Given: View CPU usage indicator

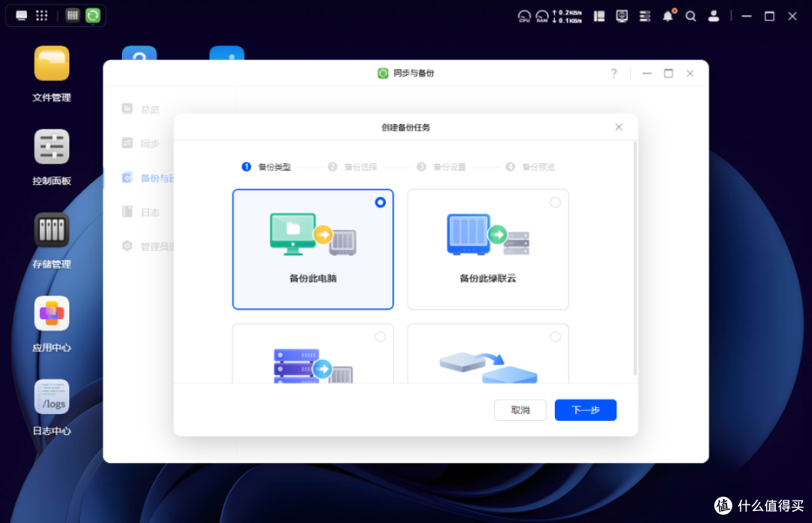Looking at the screenshot, I should 524,17.
